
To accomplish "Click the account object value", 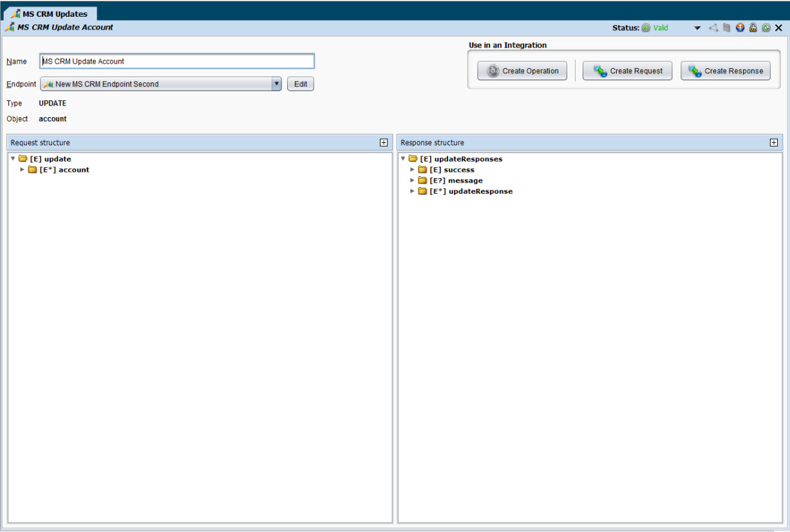I will pos(53,119).
